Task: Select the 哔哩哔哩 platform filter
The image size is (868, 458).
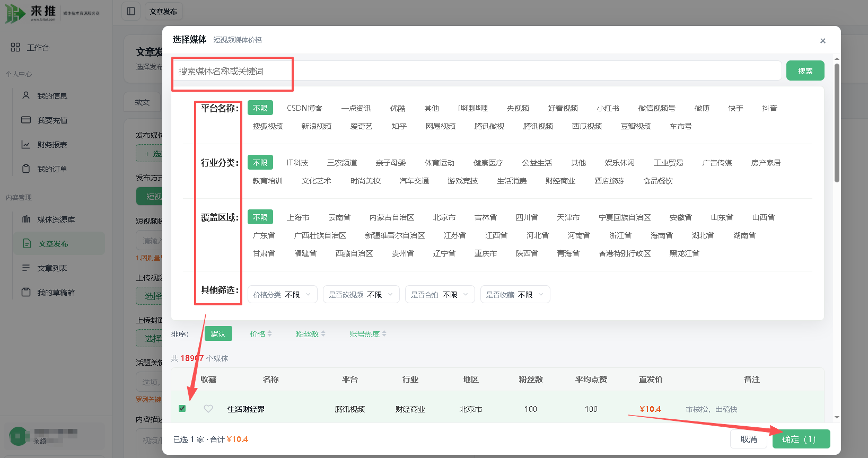Action: pos(473,108)
